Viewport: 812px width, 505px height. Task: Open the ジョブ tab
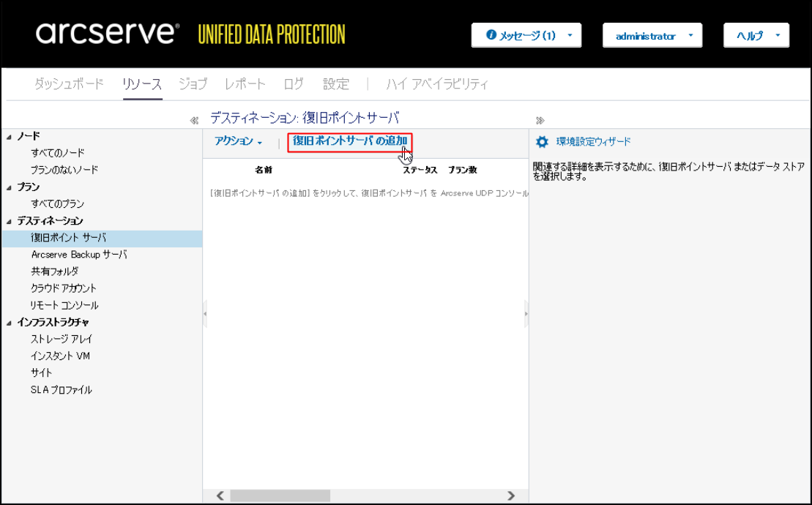coord(193,84)
